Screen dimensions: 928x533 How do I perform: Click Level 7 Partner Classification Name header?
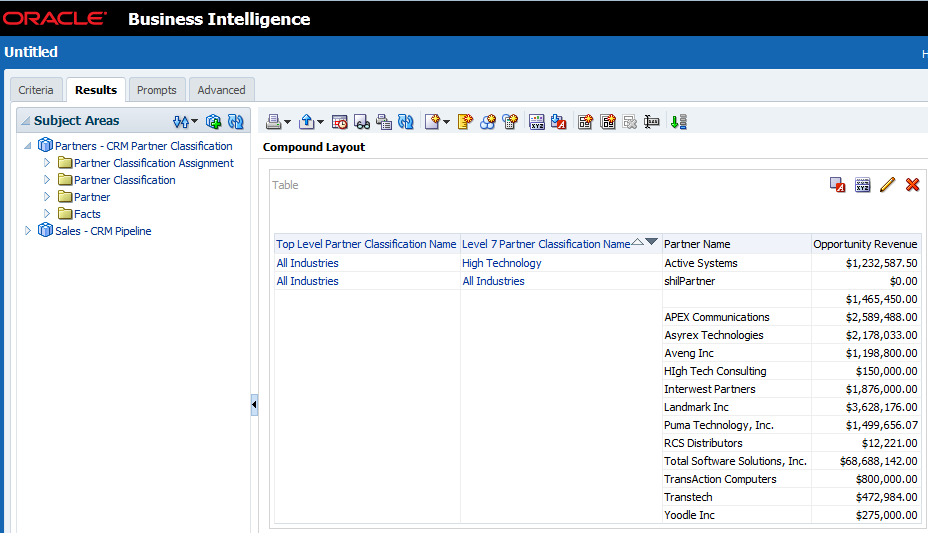546,244
